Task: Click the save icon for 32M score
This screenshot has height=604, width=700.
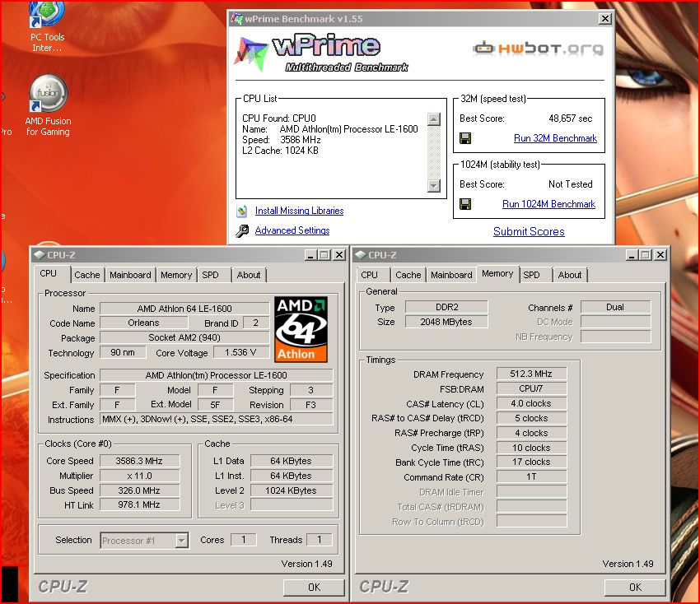Action: tap(465, 138)
